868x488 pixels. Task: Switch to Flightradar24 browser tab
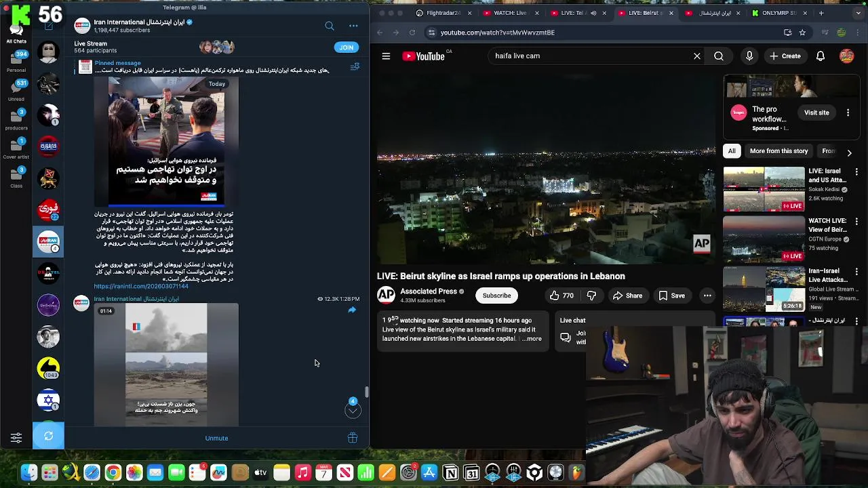pos(443,13)
